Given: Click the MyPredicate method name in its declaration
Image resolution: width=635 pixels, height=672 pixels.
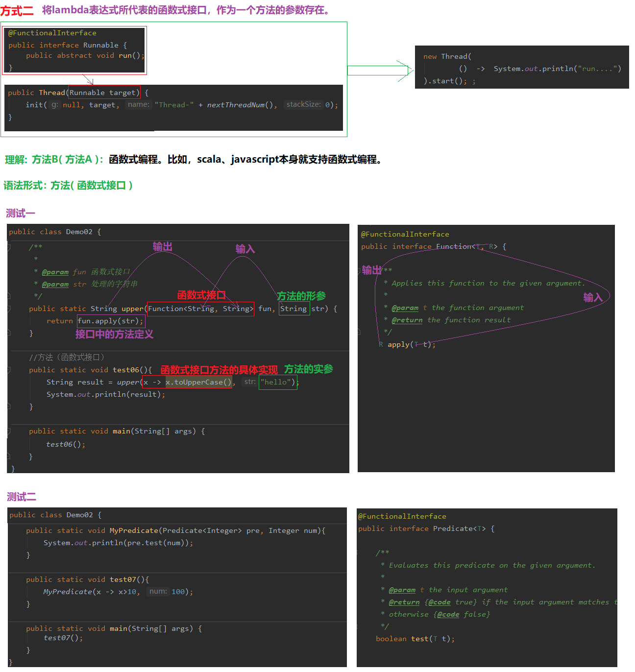Looking at the screenshot, I should pyautogui.click(x=134, y=530).
